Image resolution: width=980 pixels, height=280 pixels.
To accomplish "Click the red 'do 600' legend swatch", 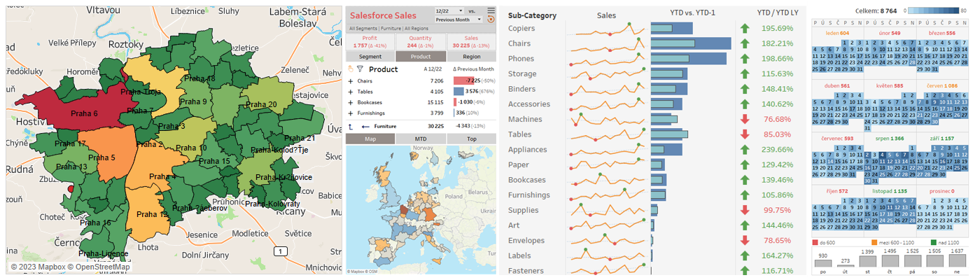I will coord(816,241).
